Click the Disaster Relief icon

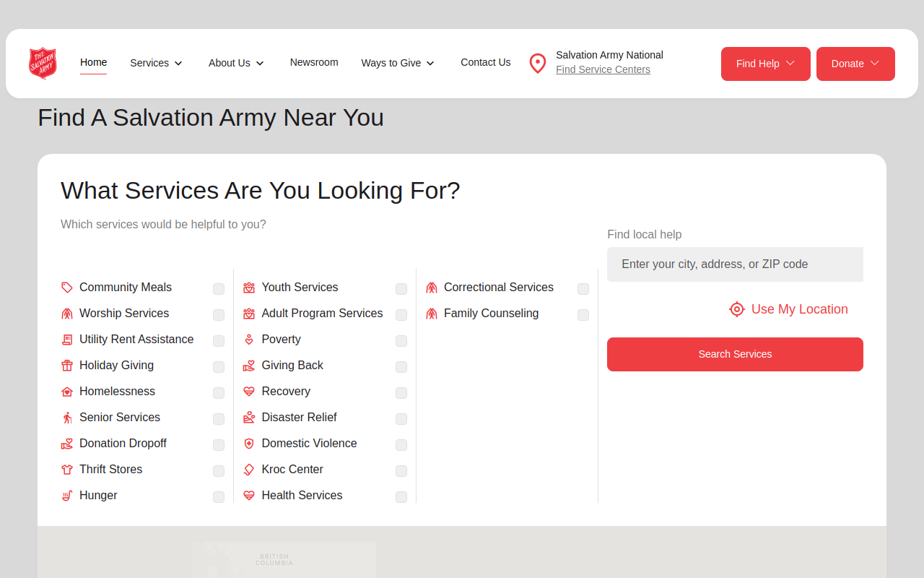point(249,418)
